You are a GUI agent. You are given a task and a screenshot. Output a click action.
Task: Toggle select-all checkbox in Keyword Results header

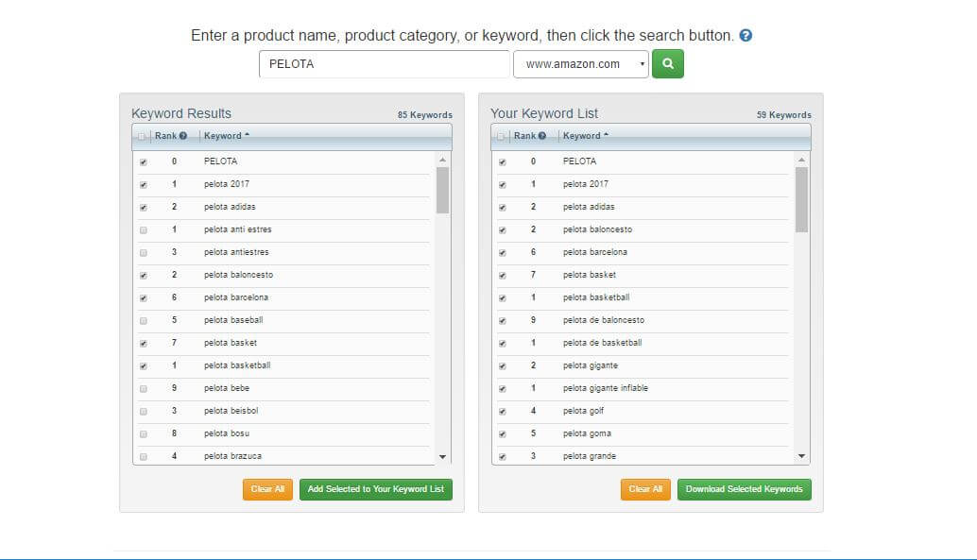[x=143, y=136]
